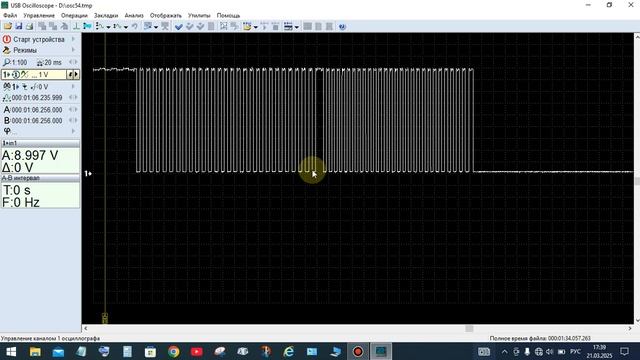This screenshot has height=360, width=640.
Task: Open the notification center icon
Action: pos(624,351)
